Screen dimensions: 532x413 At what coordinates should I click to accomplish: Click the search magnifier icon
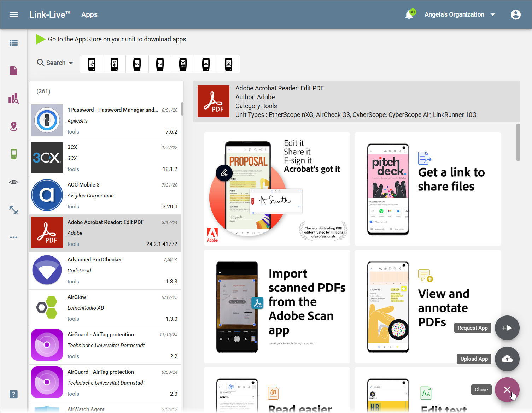41,63
